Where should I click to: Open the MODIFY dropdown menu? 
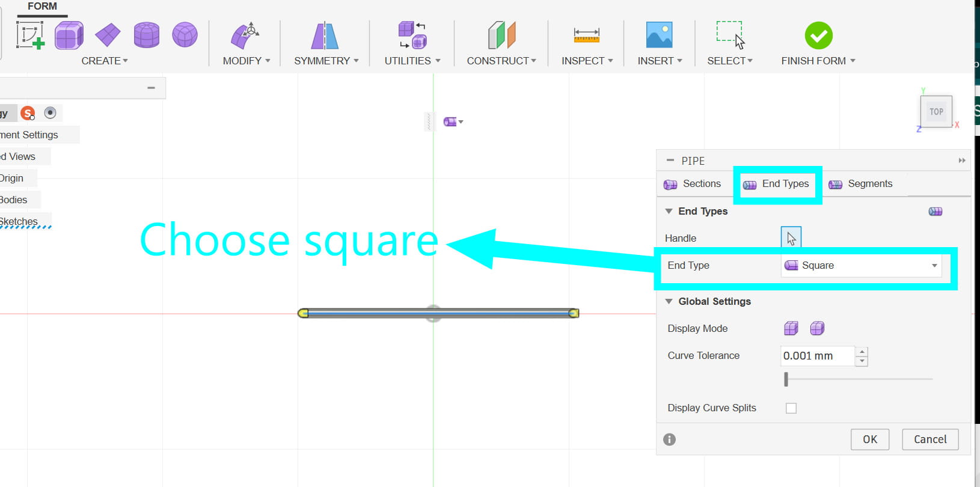coord(247,61)
